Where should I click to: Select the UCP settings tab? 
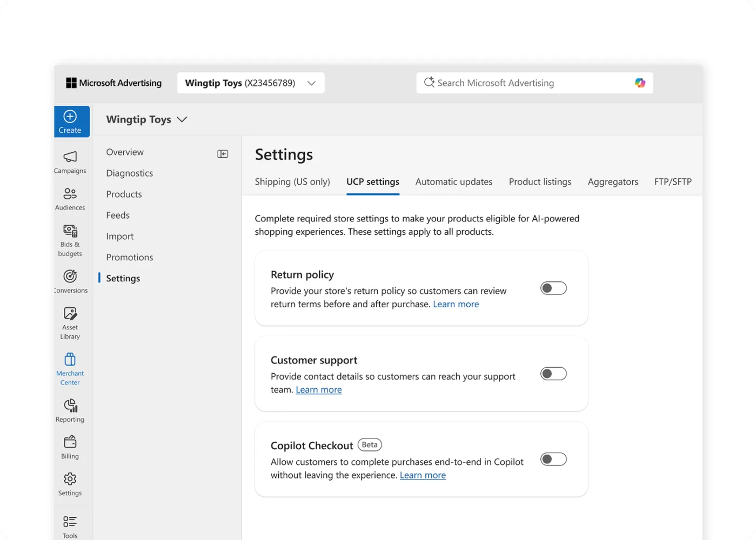[x=373, y=182]
